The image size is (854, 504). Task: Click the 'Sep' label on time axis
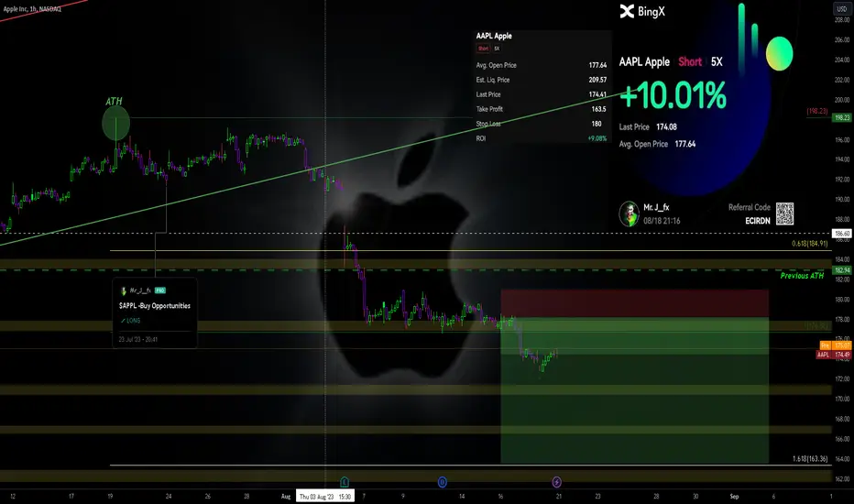coord(734,497)
